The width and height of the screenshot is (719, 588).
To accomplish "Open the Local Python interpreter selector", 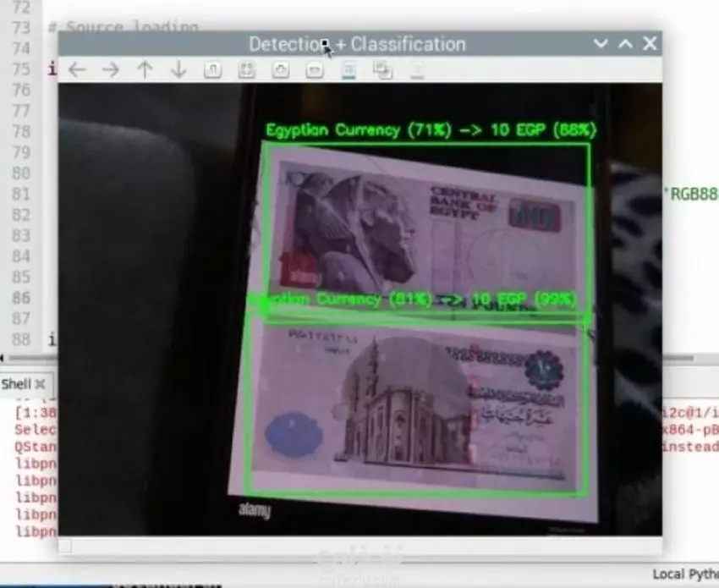I will coord(685,574).
